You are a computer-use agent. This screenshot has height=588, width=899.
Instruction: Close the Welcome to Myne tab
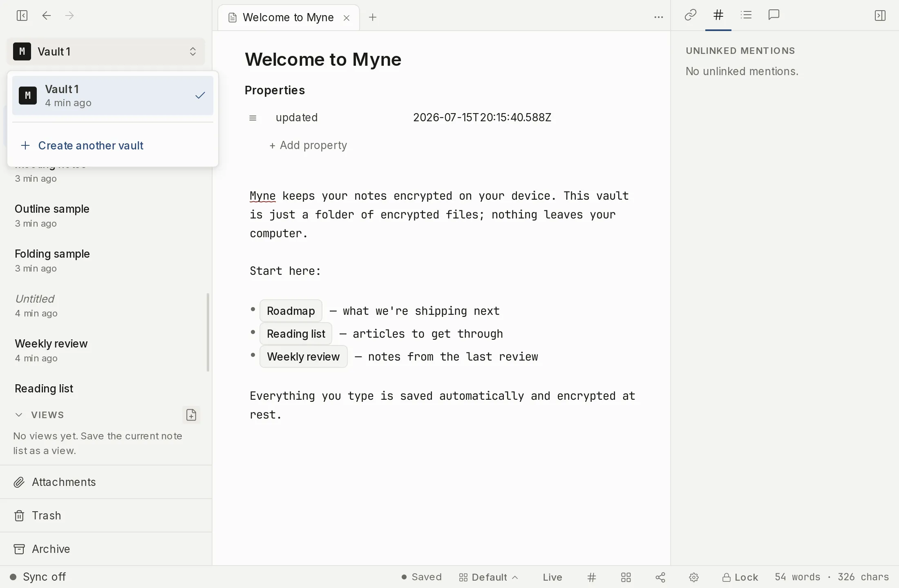(347, 18)
